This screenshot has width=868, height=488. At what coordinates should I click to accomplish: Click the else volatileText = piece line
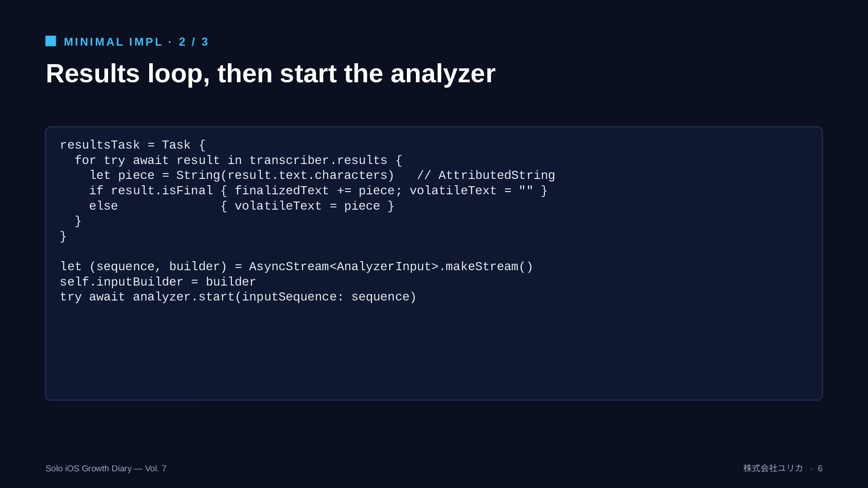tap(242, 206)
